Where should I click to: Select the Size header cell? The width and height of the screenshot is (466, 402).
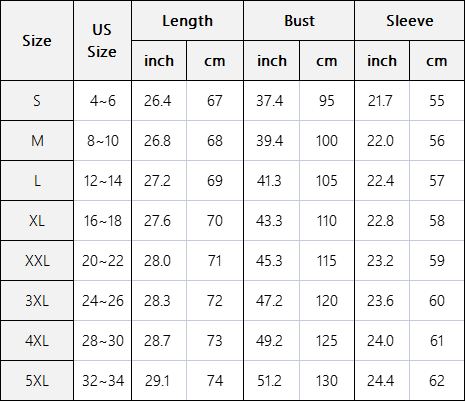click(x=37, y=40)
